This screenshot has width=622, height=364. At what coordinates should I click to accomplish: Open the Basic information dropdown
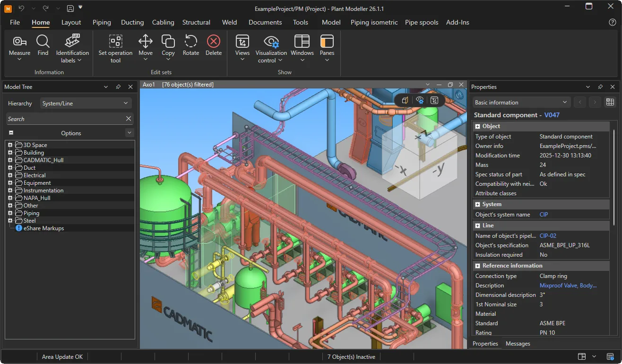[x=522, y=102]
